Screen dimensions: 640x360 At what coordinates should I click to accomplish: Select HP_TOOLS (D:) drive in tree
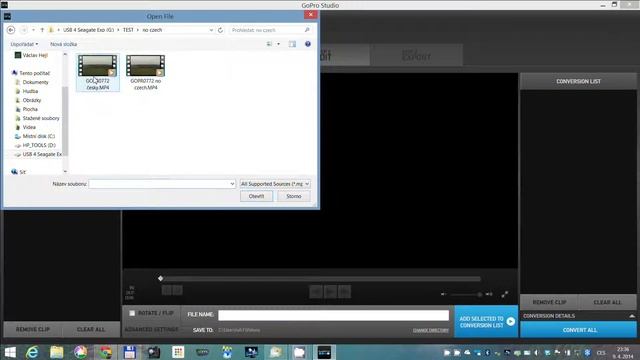39,145
